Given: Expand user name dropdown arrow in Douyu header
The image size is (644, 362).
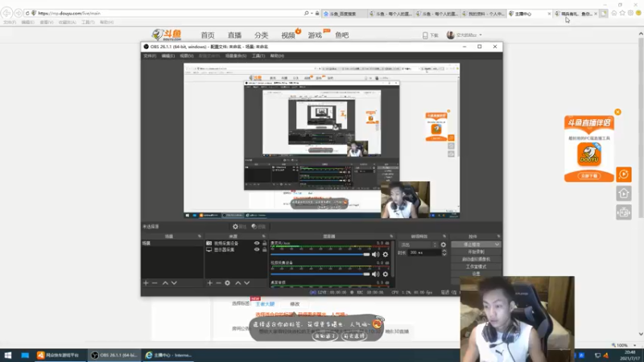Looking at the screenshot, I should coord(481,35).
